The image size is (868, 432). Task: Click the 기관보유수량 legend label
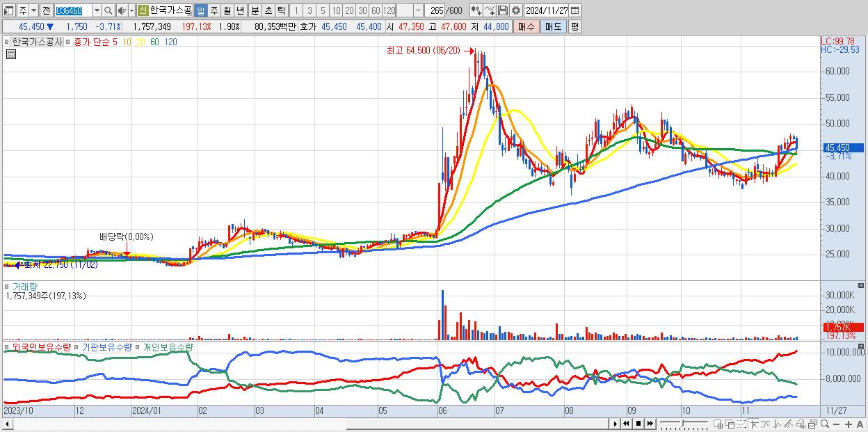pos(106,346)
